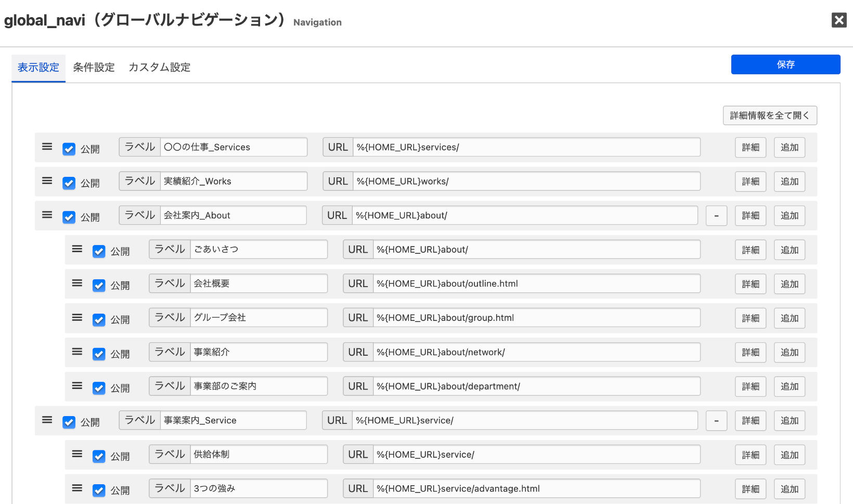Grab drag handle of ○○の仕事_Services row

pyautogui.click(x=47, y=147)
